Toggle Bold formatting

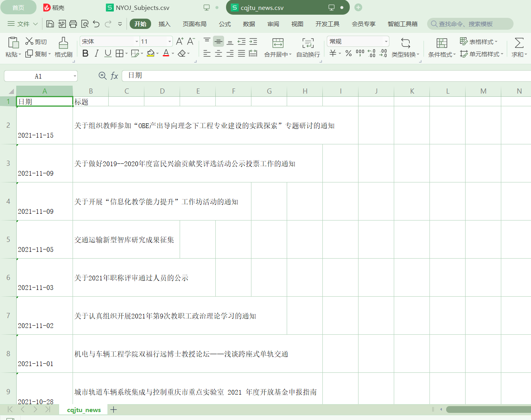[x=85, y=53]
